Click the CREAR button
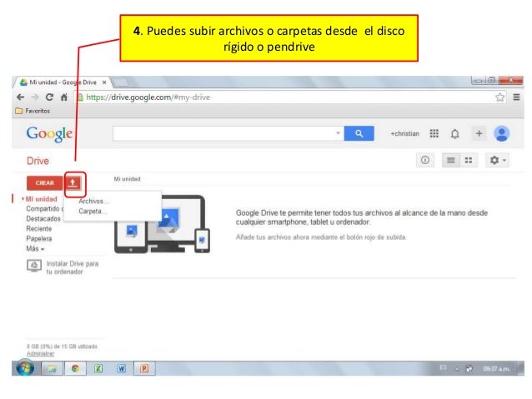532x399 pixels. click(45, 183)
